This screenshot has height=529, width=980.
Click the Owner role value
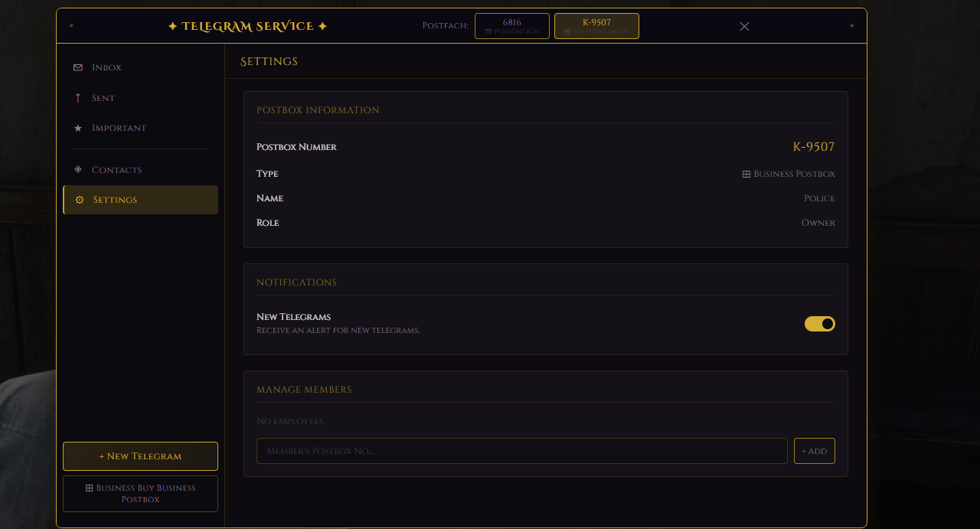point(818,223)
